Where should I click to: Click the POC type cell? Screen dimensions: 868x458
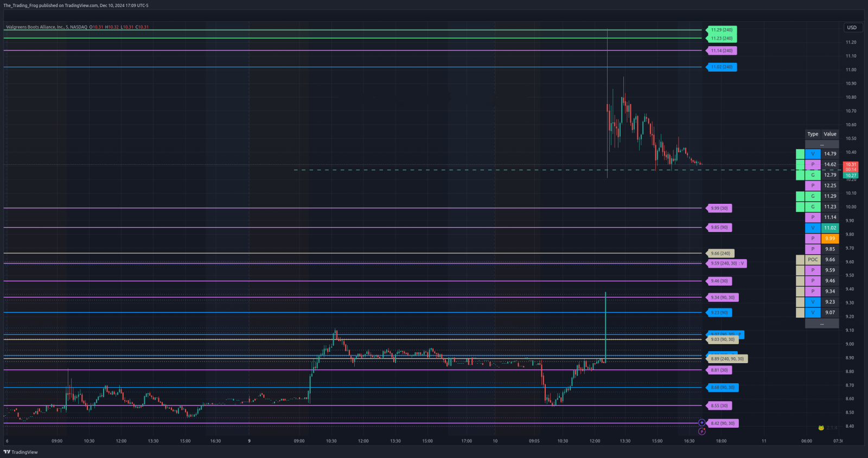[x=813, y=260]
